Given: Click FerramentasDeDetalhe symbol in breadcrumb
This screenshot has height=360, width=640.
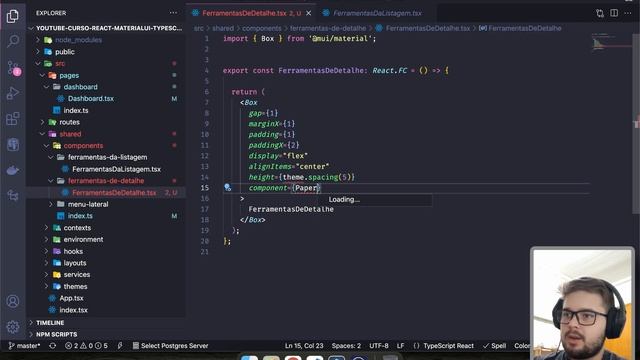Looking at the screenshot, I should (x=524, y=28).
